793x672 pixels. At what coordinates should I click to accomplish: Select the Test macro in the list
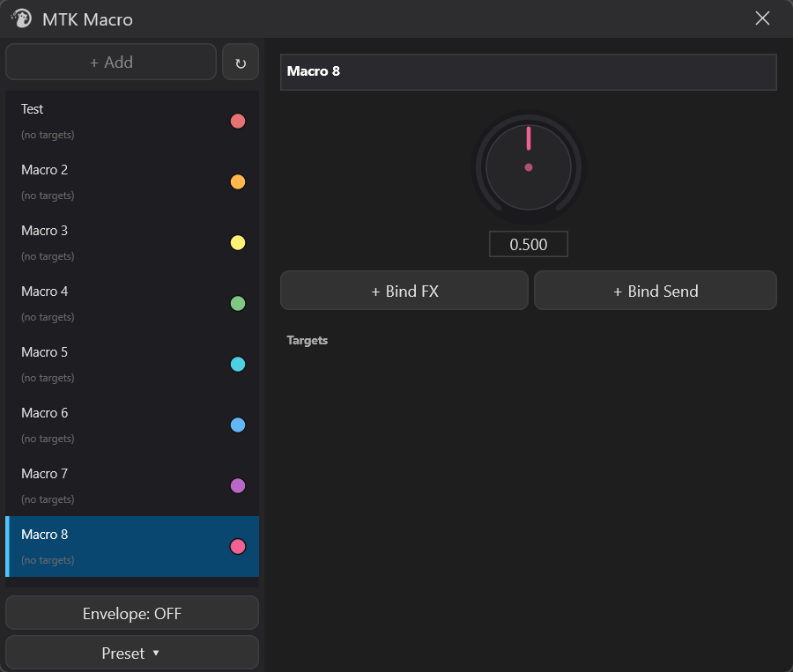click(x=132, y=122)
